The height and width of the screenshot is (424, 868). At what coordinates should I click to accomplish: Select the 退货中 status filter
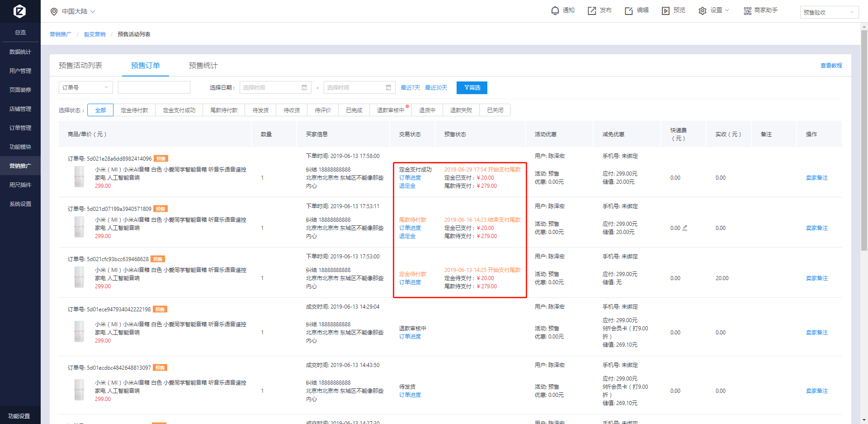[427, 110]
